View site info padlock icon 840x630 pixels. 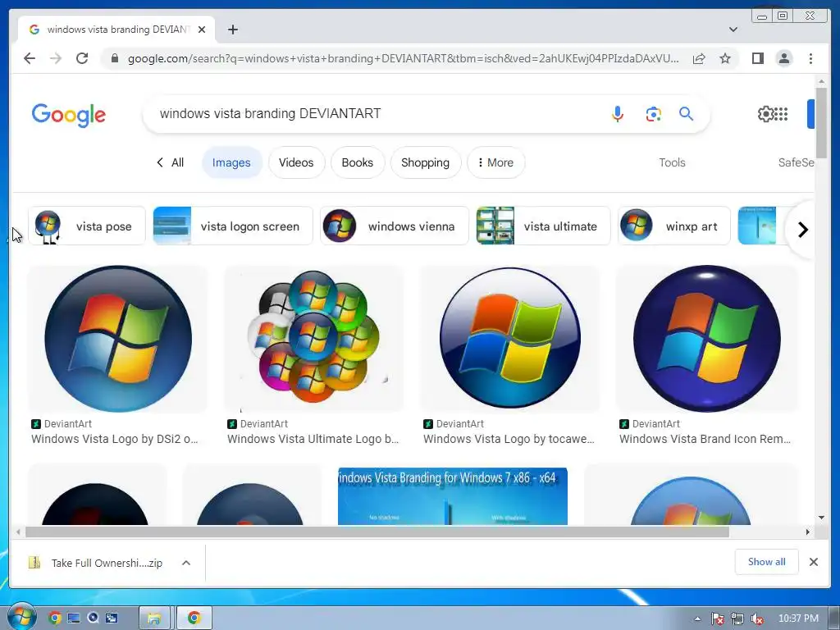coord(114,58)
